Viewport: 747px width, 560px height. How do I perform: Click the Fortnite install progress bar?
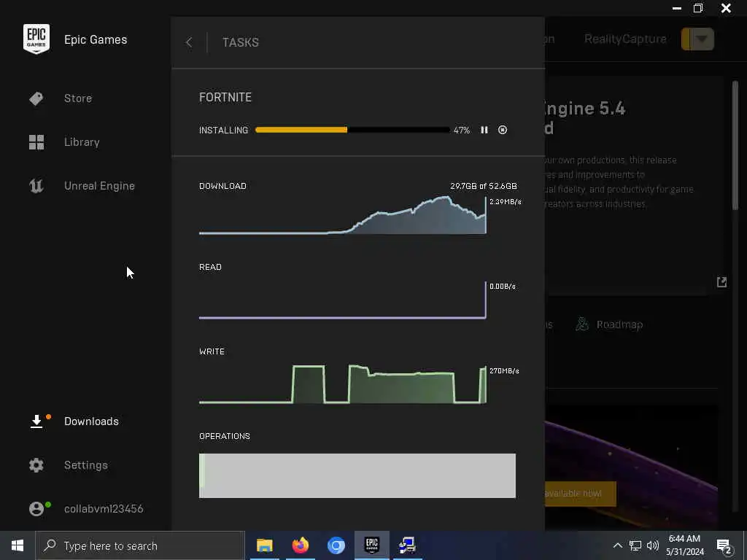(352, 130)
